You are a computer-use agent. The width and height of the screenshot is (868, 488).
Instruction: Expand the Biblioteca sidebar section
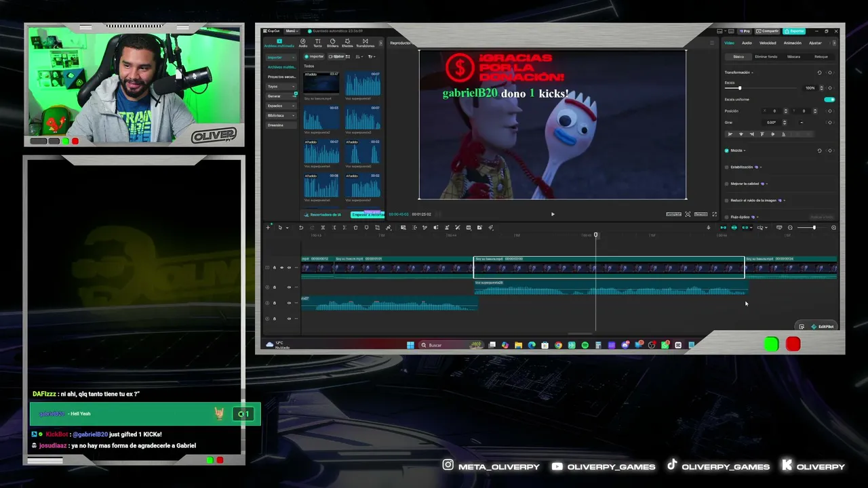pyautogui.click(x=281, y=115)
